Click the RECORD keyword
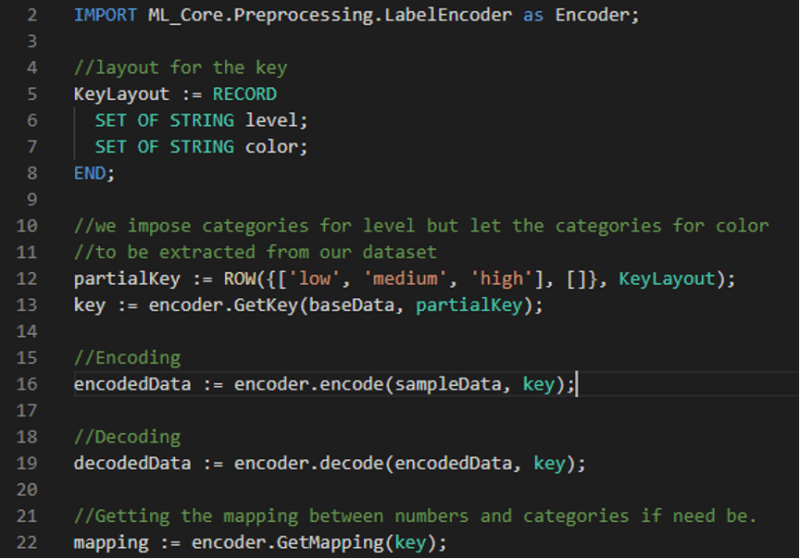 pos(244,94)
